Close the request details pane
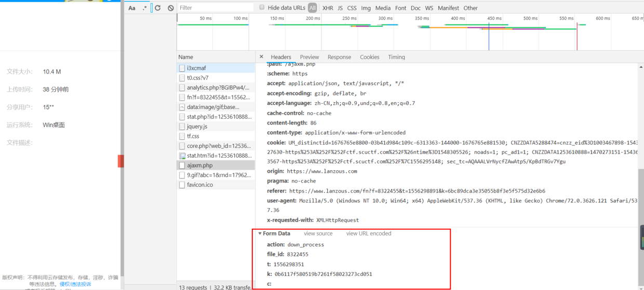 tap(261, 57)
